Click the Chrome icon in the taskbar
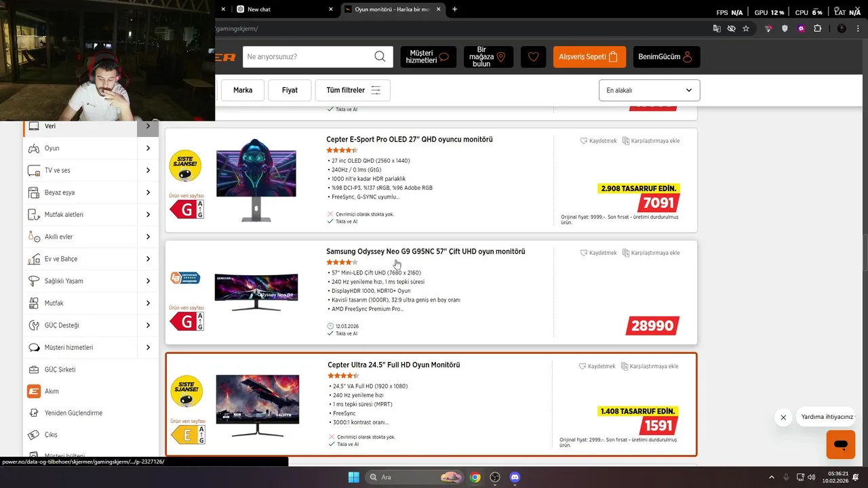 475,477
